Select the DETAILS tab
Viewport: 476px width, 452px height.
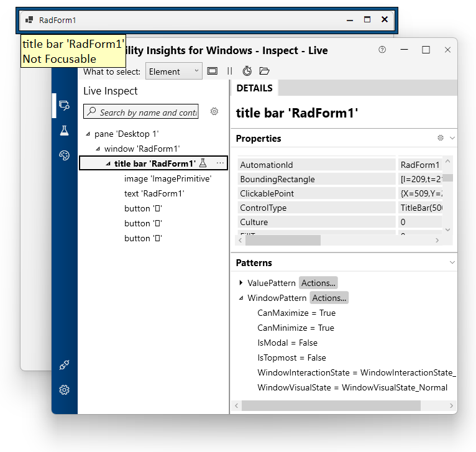tap(254, 88)
